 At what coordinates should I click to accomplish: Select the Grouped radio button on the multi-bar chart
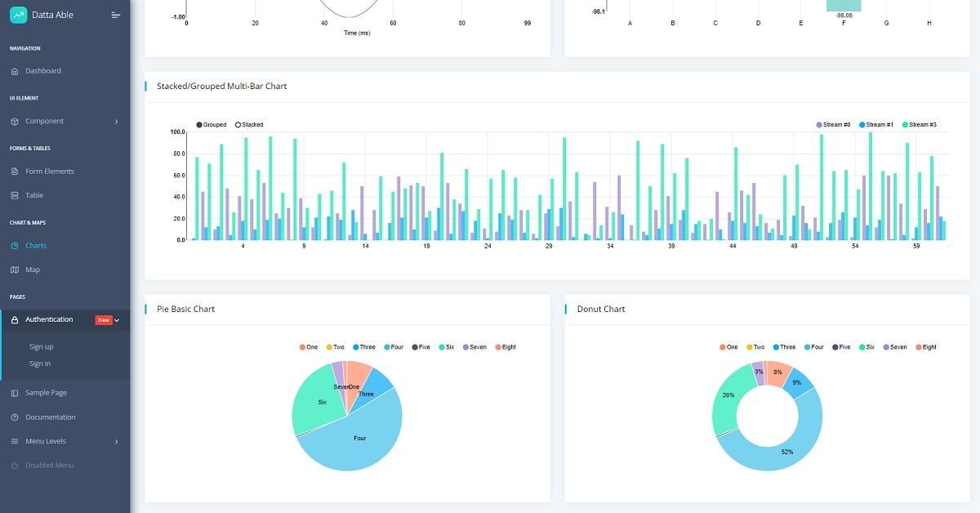(199, 124)
